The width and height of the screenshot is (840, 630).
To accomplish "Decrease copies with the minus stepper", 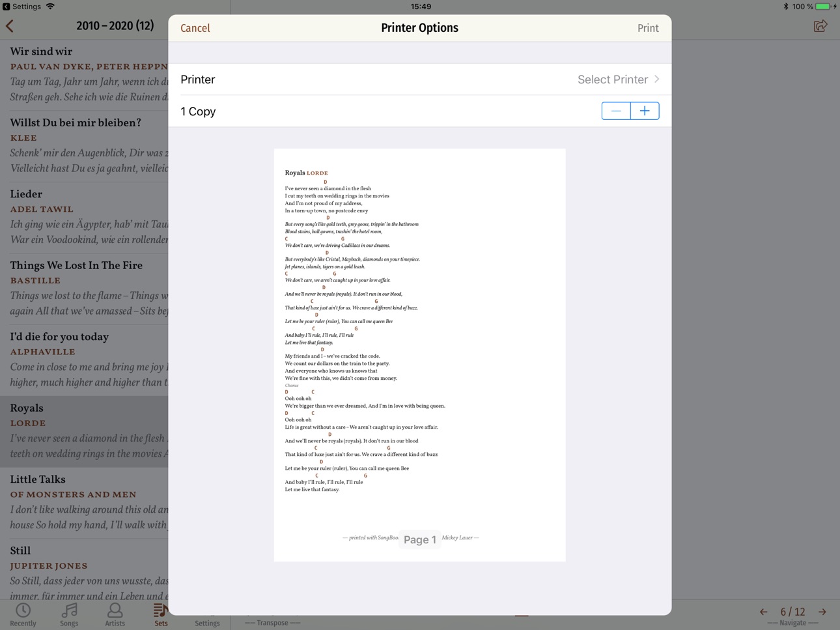I will click(x=616, y=111).
